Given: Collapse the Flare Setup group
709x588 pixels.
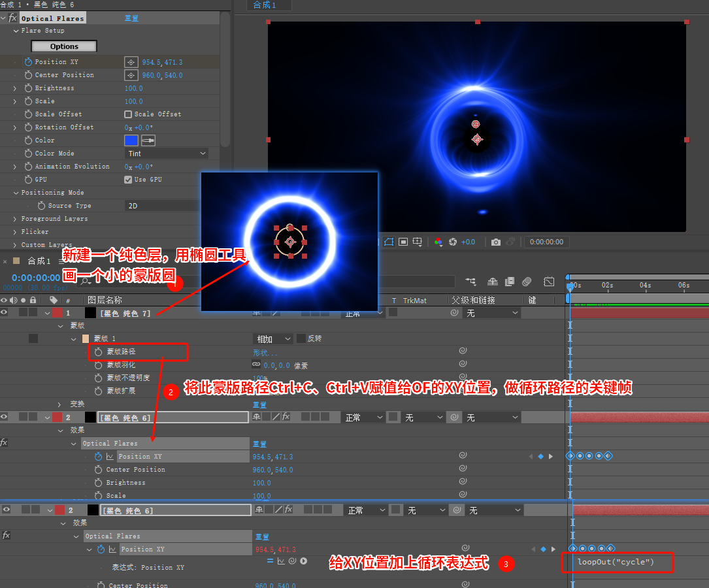Looking at the screenshot, I should (x=16, y=31).
